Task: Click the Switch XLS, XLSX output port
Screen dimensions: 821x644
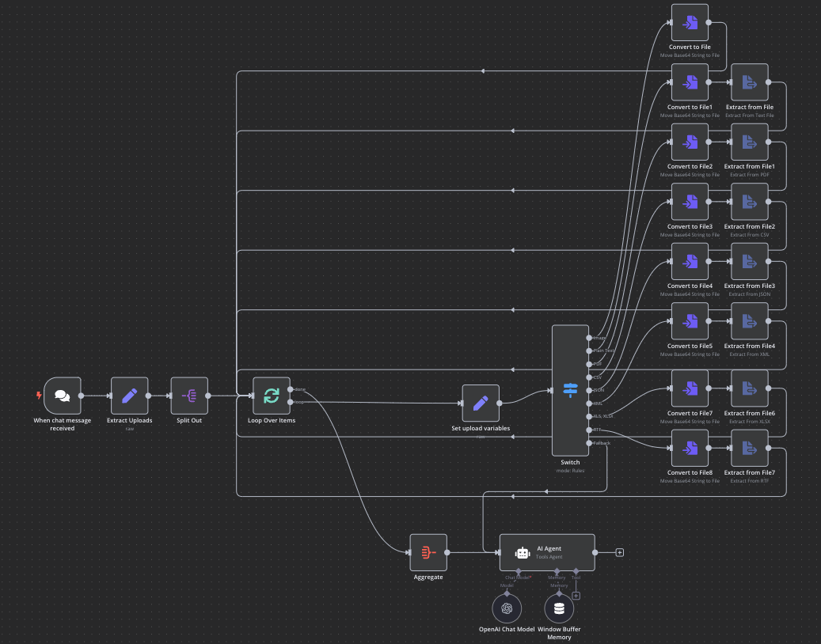Action: point(589,416)
